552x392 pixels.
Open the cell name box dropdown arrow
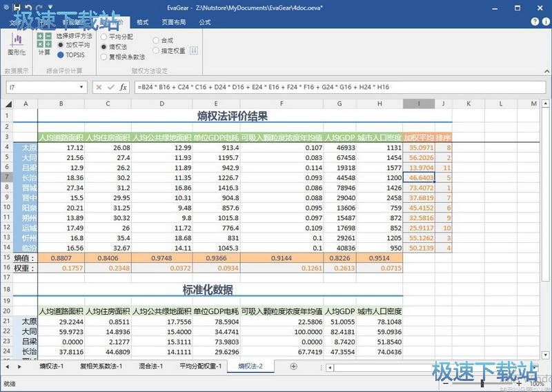click(x=81, y=87)
